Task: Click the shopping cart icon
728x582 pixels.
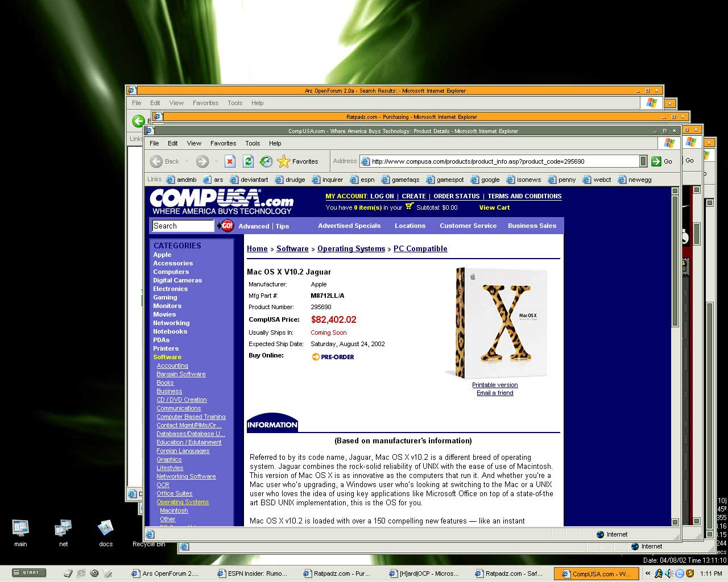Action: click(x=409, y=206)
